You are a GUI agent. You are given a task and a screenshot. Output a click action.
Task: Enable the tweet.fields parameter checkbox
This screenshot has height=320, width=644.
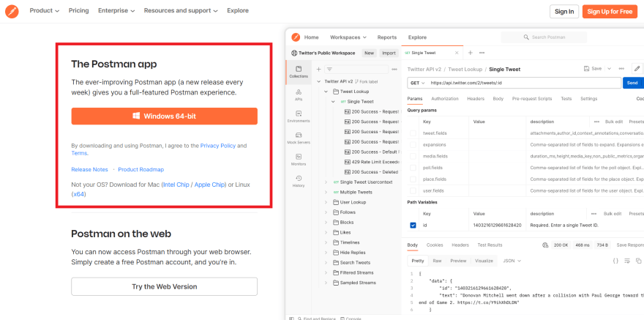coord(413,133)
